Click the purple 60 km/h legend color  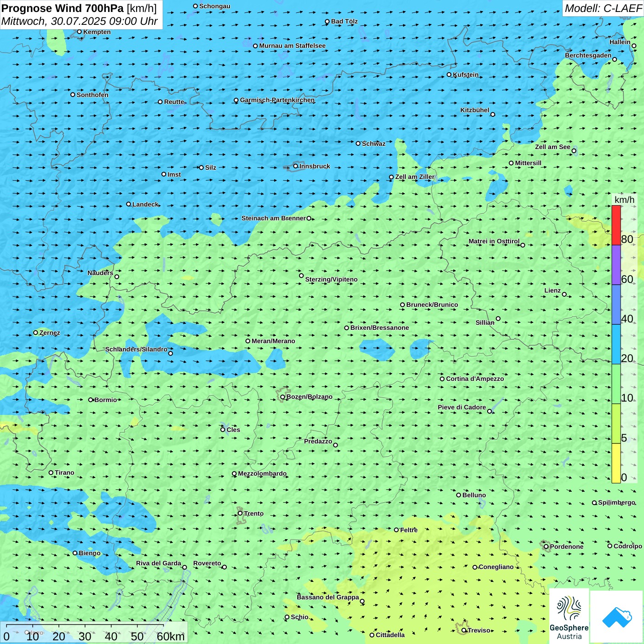[616, 265]
